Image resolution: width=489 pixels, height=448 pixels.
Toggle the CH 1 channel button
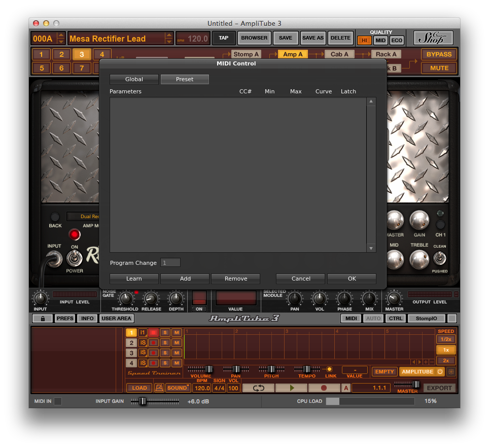[x=440, y=224]
